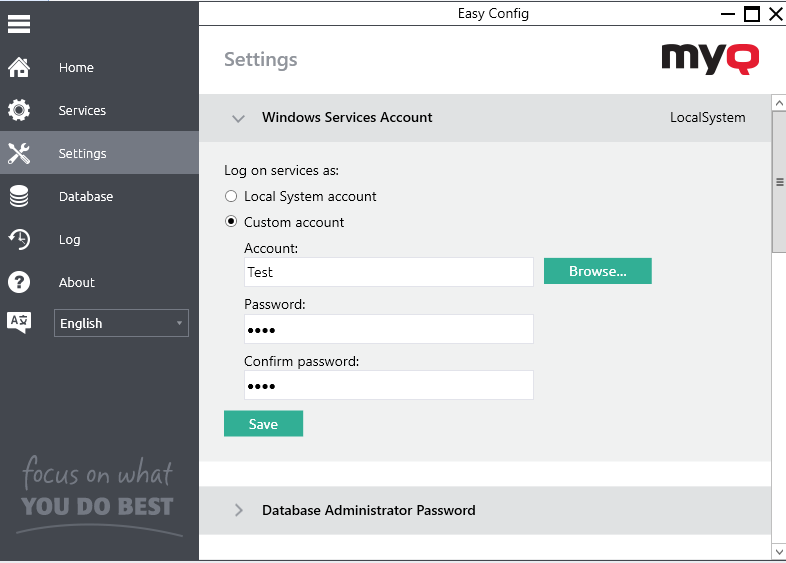
Task: Click the Settings wrench icon
Action: point(19,154)
